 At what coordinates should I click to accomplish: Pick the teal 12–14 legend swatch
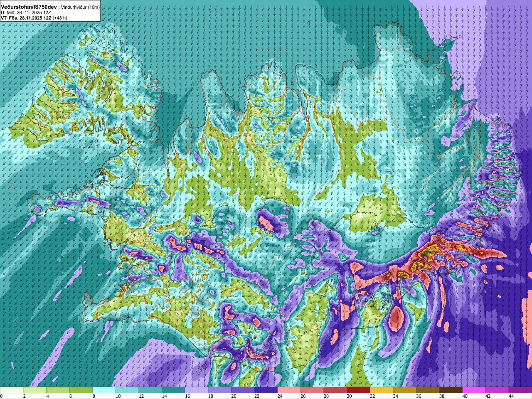click(x=150, y=390)
